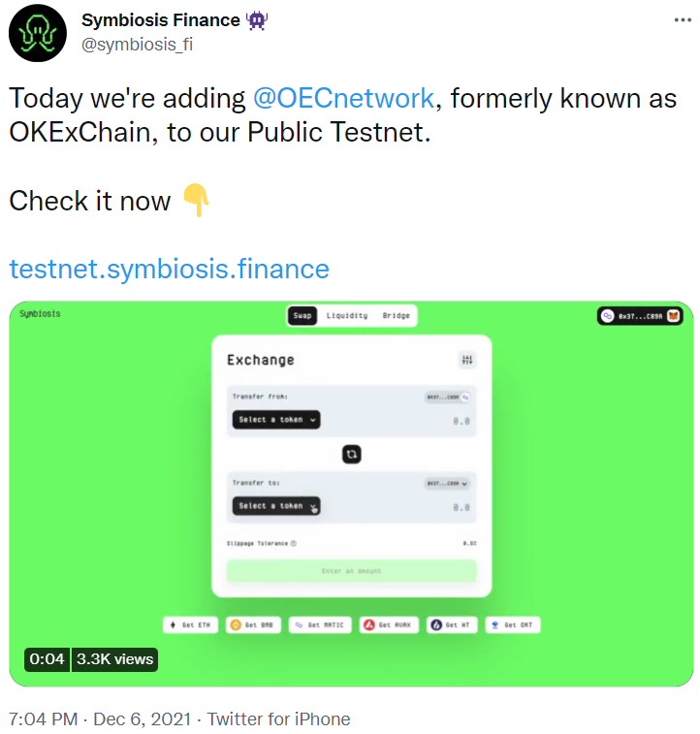Click the swap direction arrows icon
The image size is (700, 734).
pos(351,454)
